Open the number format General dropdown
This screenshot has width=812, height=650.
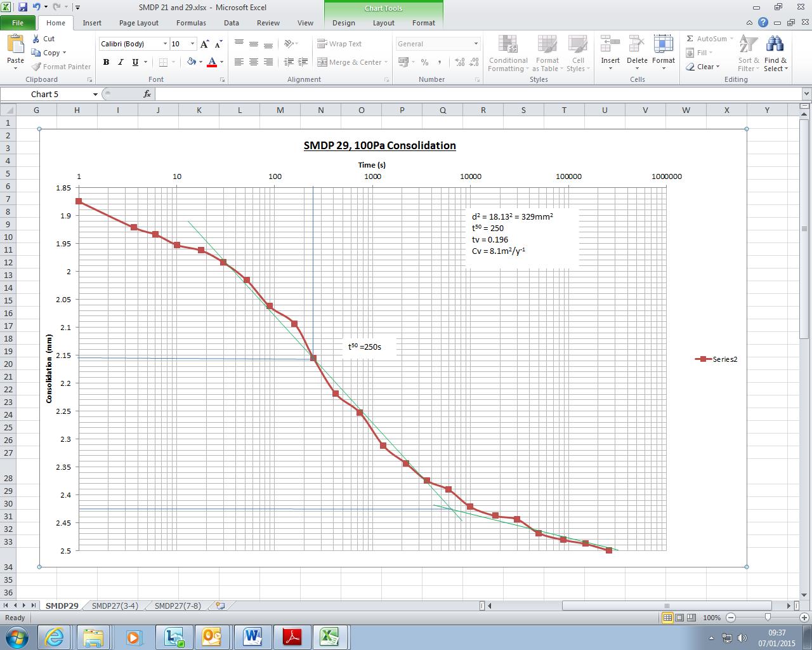point(476,44)
